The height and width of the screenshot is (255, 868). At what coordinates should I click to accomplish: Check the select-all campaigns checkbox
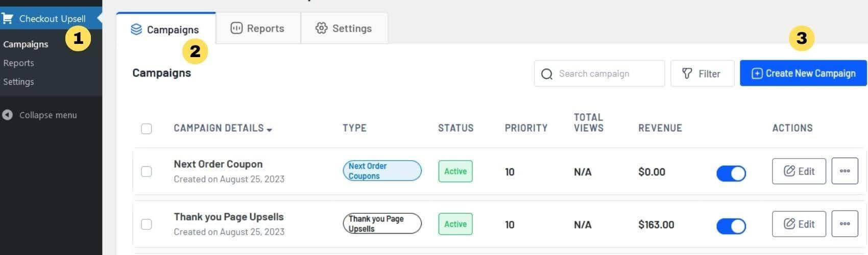coord(147,129)
